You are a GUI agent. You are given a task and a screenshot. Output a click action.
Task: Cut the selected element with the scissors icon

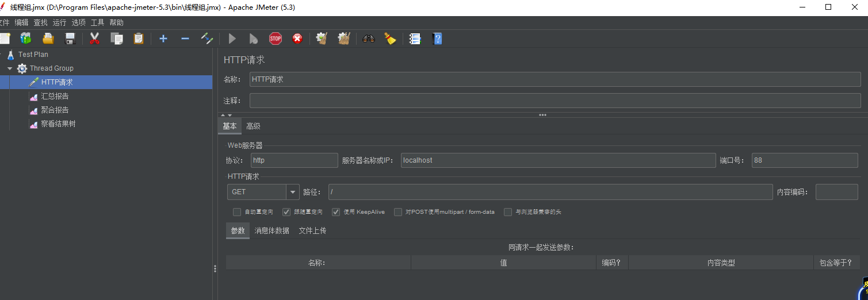coord(95,39)
